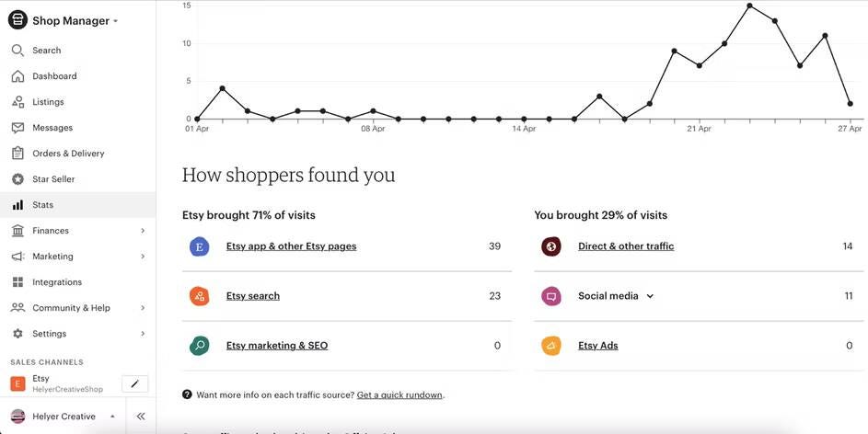Open the Listings section
The image size is (868, 434).
tap(48, 102)
